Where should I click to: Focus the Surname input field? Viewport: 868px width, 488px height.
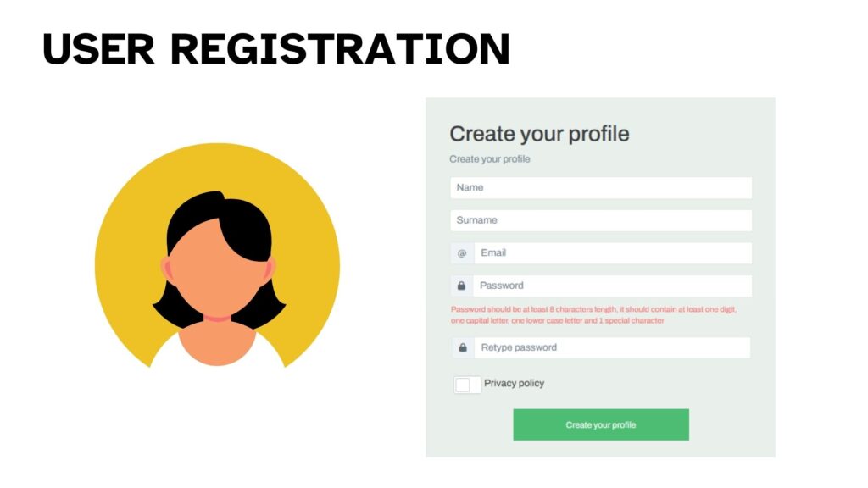pos(601,220)
